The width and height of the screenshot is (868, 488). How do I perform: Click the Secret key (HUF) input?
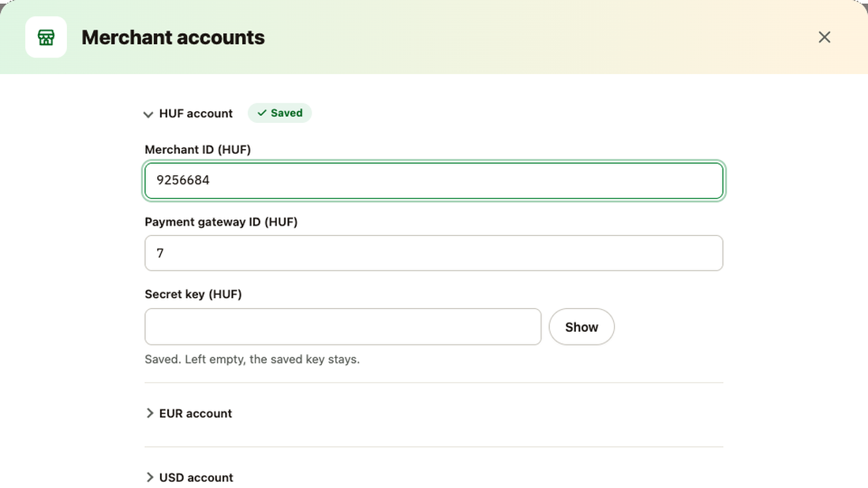342,326
